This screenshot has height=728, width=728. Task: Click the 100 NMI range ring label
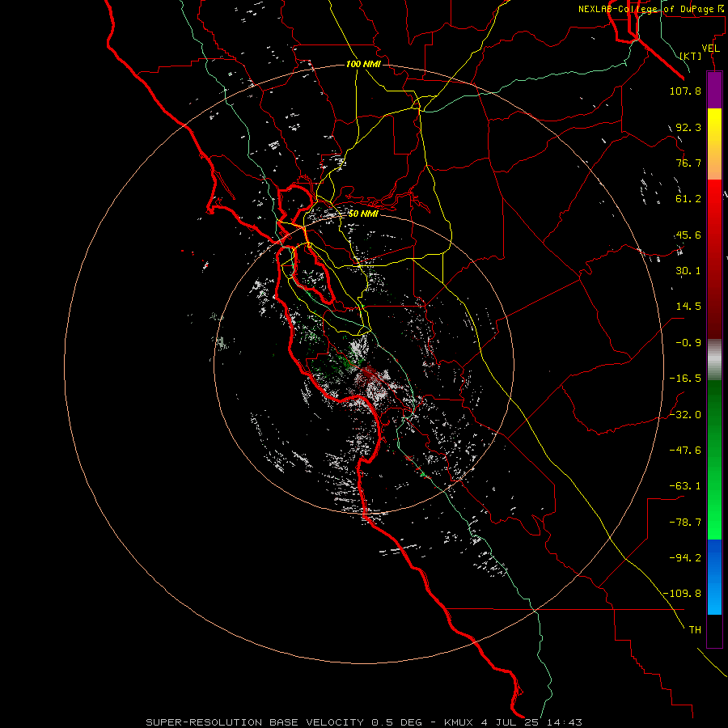coord(363,64)
